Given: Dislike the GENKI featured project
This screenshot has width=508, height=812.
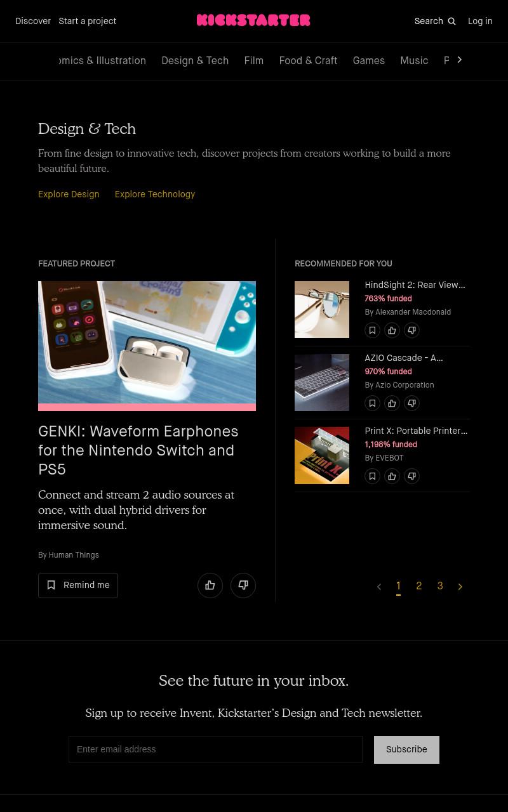Looking at the screenshot, I should [243, 586].
